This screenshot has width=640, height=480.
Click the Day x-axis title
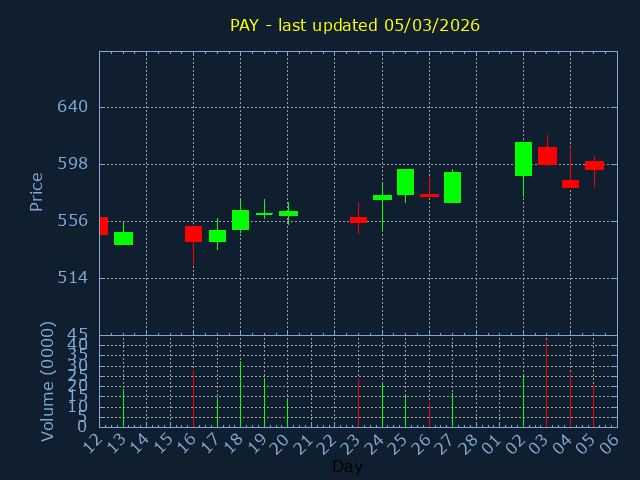(347, 466)
